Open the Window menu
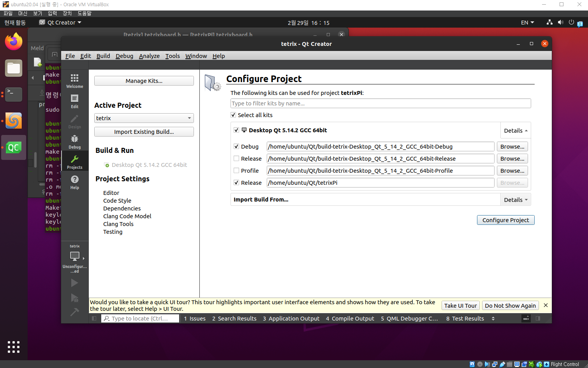The image size is (588, 368). pos(196,56)
